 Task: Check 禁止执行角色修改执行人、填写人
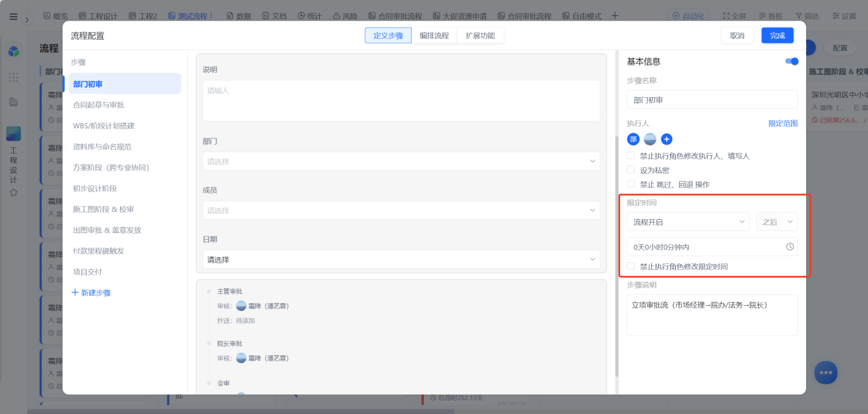(x=631, y=156)
